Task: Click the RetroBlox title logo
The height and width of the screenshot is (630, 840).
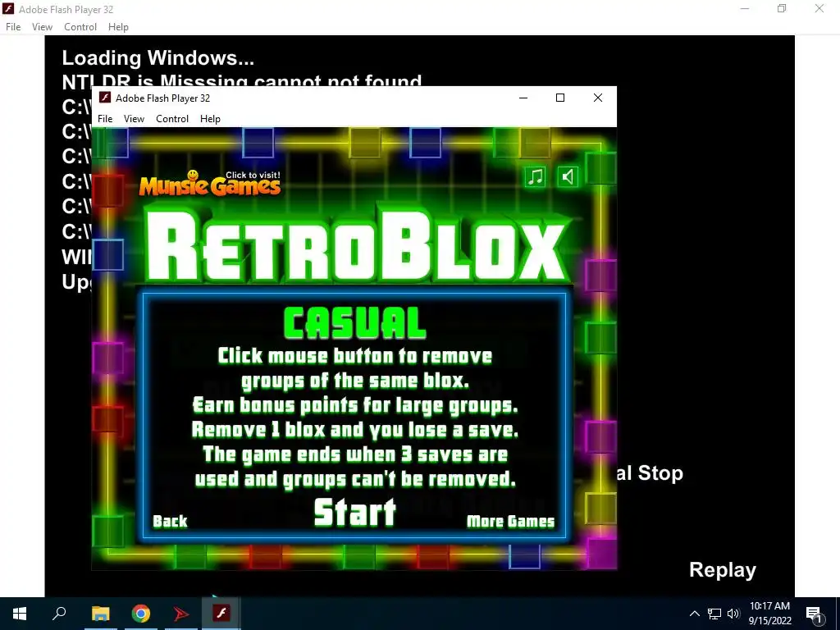Action: [x=356, y=245]
